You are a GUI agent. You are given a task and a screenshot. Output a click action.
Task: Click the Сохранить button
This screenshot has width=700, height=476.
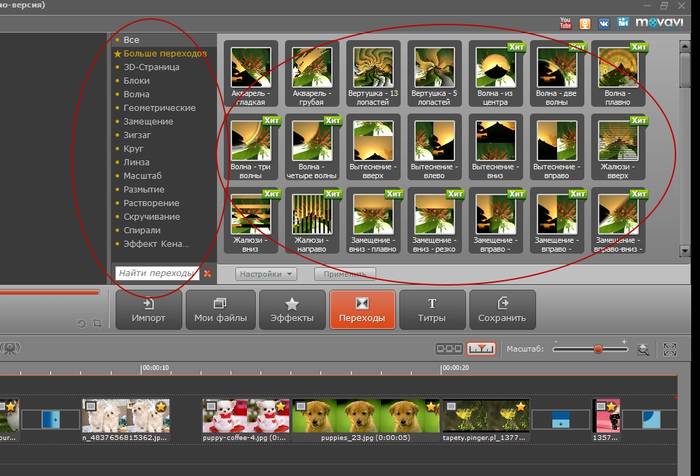coord(501,310)
